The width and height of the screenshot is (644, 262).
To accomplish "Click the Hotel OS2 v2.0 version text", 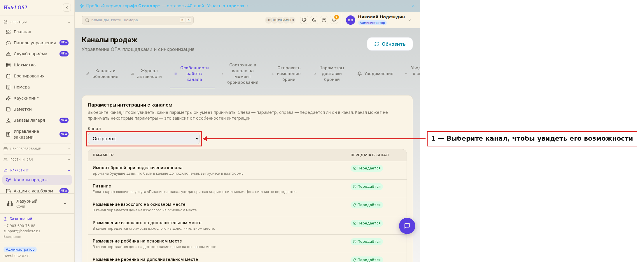I will [16, 256].
